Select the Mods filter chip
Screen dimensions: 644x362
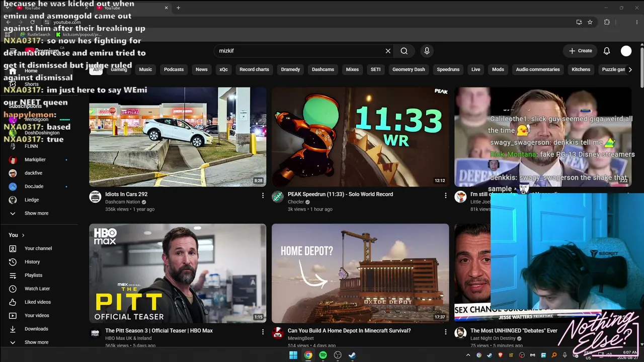[x=498, y=69]
